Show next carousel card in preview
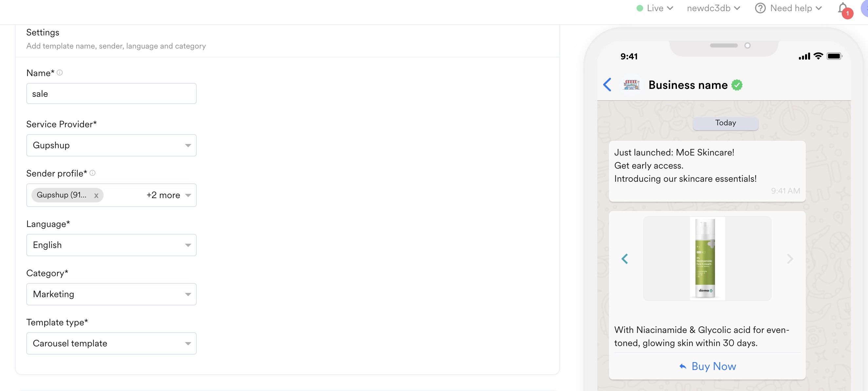868x391 pixels. (790, 258)
